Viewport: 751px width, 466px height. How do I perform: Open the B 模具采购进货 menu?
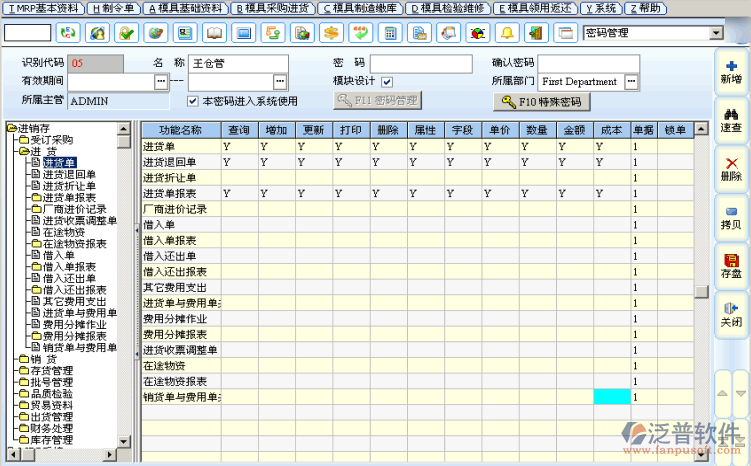(x=271, y=7)
